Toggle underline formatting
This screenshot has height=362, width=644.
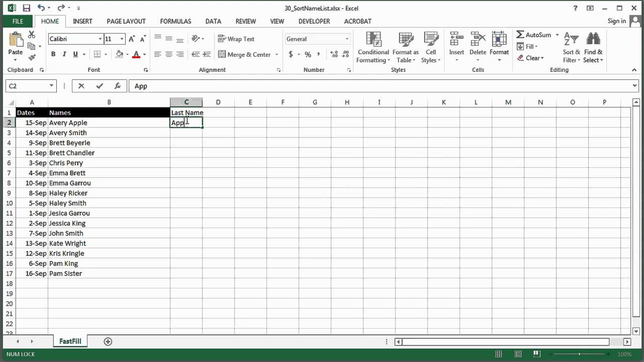[75, 54]
